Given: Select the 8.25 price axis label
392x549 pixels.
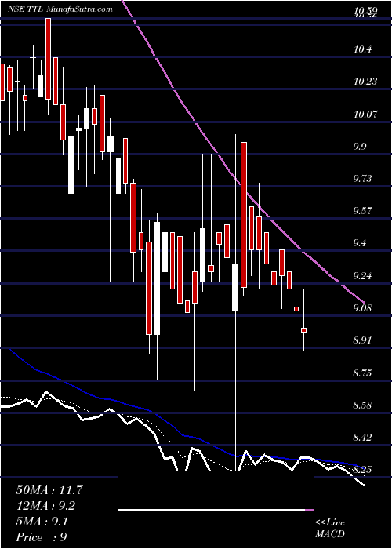Looking at the screenshot, I should [364, 470].
